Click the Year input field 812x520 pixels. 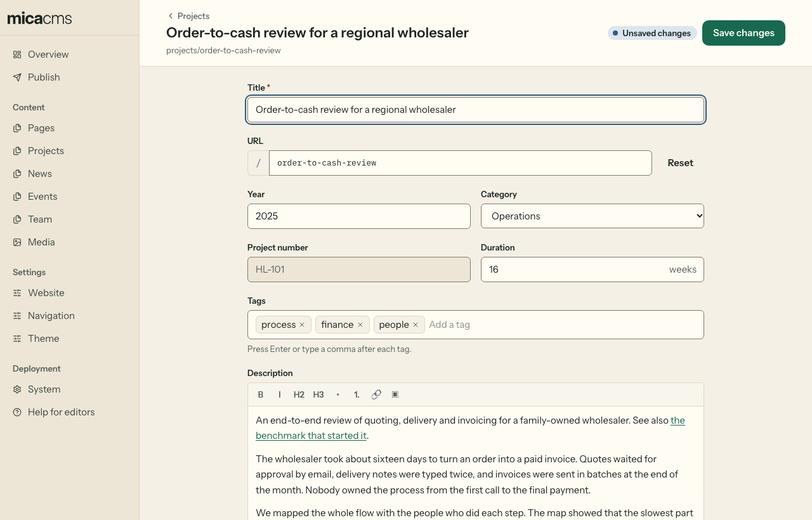pos(359,216)
